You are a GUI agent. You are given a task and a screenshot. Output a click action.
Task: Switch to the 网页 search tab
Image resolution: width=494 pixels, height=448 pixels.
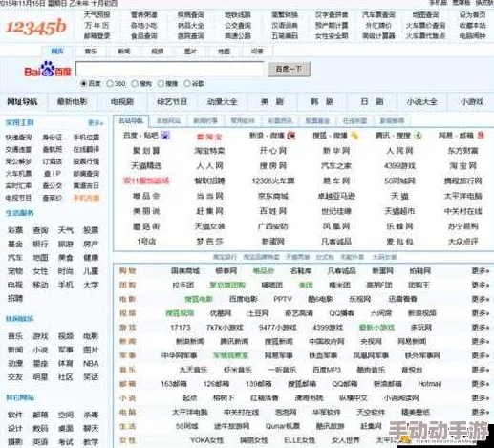[57, 52]
